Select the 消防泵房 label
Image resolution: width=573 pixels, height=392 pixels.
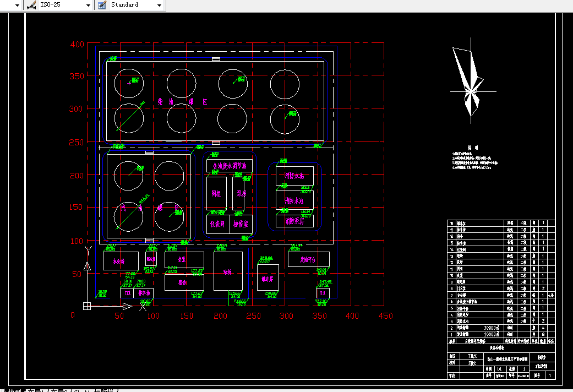click(x=294, y=221)
